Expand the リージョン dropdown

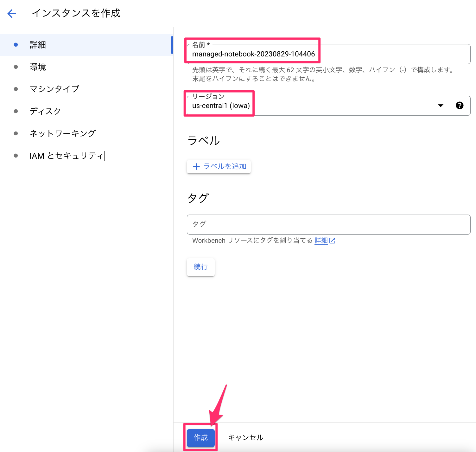pos(440,106)
